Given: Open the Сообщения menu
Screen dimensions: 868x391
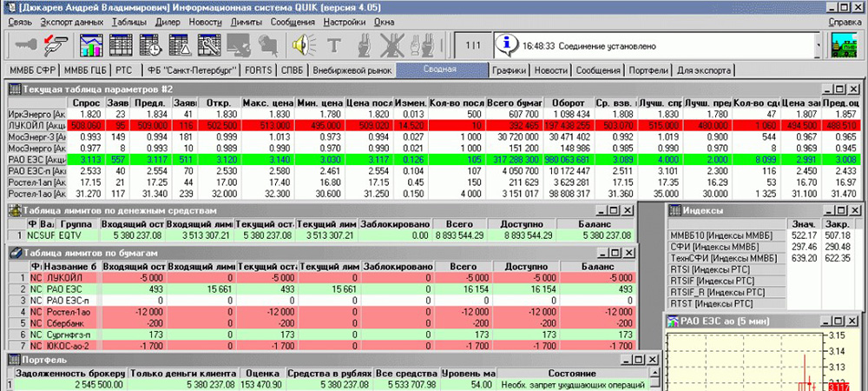Looking at the screenshot, I should 293,22.
